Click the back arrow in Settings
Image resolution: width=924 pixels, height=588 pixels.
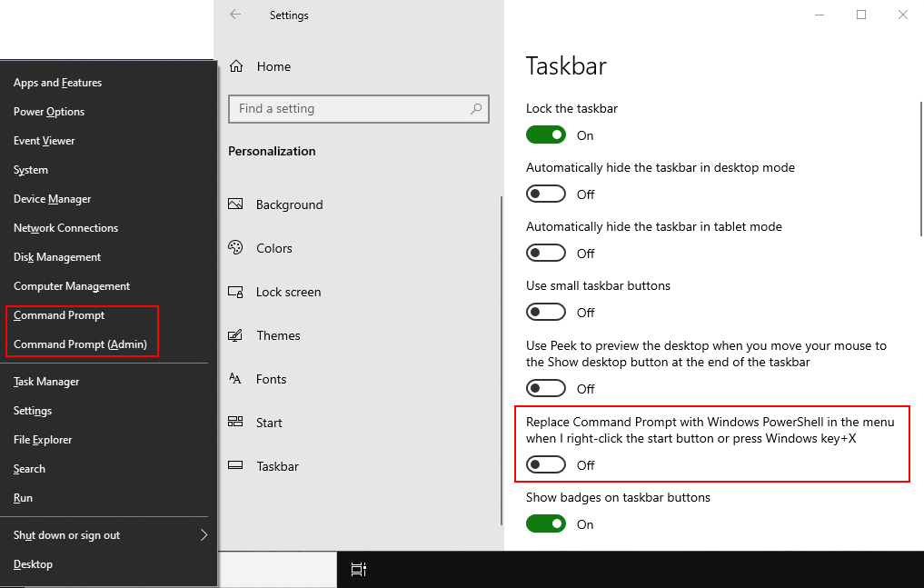tap(233, 15)
